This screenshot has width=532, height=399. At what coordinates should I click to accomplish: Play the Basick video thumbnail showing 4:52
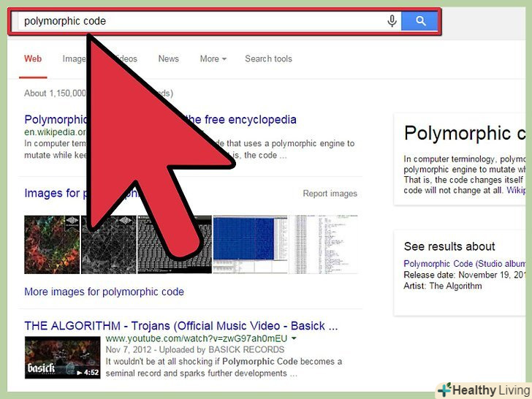pyautogui.click(x=62, y=357)
